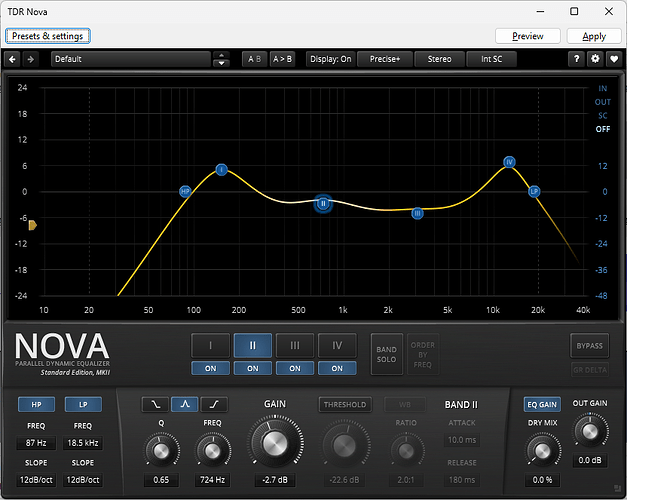Toggle band IV ON switch
The width and height of the screenshot is (670, 500).
(x=337, y=368)
